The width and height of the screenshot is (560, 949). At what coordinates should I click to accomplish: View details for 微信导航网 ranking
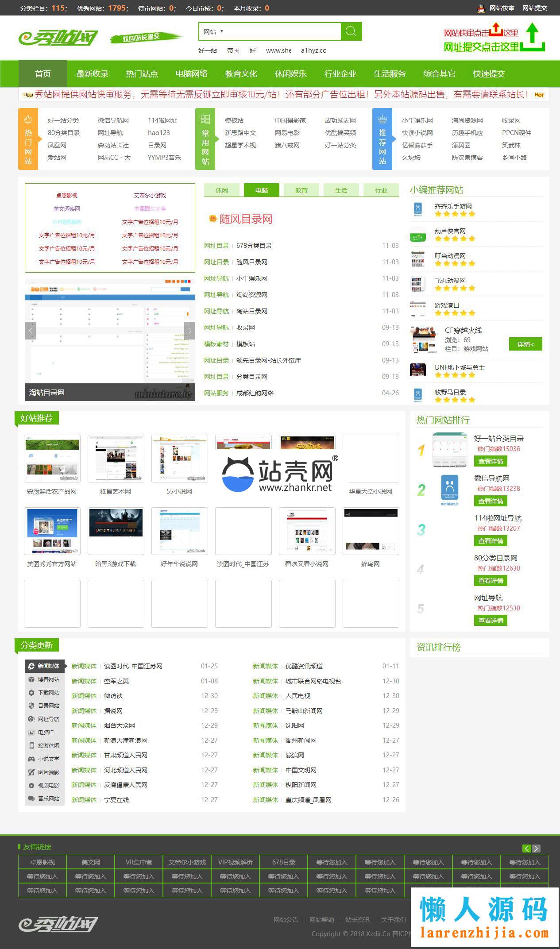pos(490,501)
